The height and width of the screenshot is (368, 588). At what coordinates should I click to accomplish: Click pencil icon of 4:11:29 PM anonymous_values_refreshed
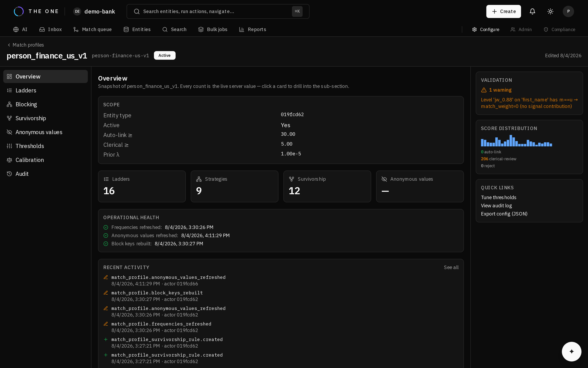pos(106,277)
